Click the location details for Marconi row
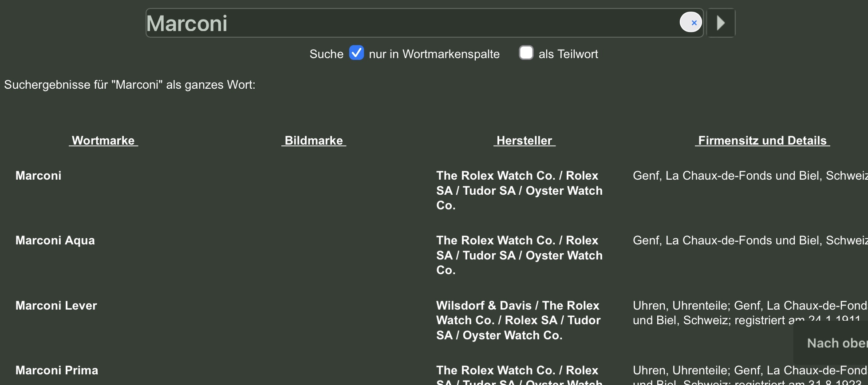The width and height of the screenshot is (868, 385). click(x=749, y=176)
